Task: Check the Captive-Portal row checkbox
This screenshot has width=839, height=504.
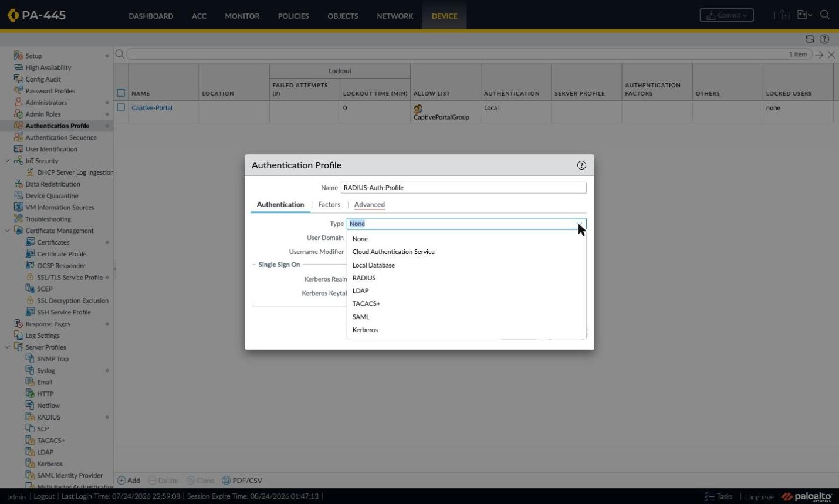Action: pyautogui.click(x=121, y=107)
